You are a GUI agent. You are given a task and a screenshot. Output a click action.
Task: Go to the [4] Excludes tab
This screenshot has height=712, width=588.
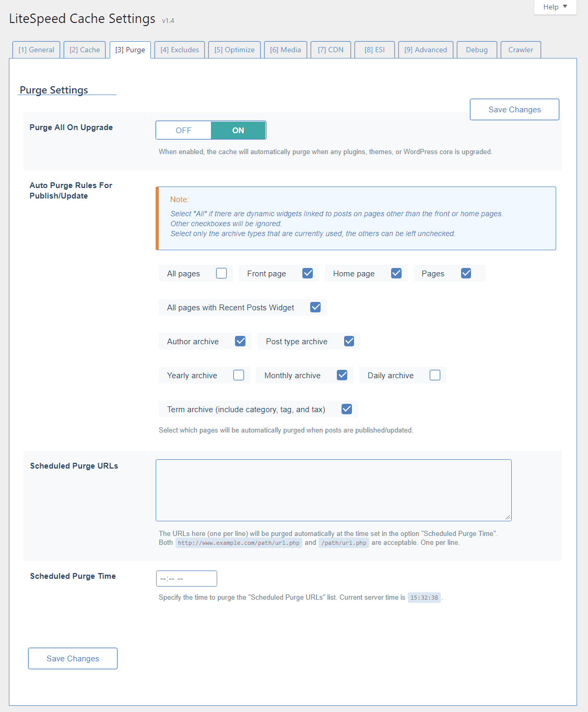tap(180, 50)
